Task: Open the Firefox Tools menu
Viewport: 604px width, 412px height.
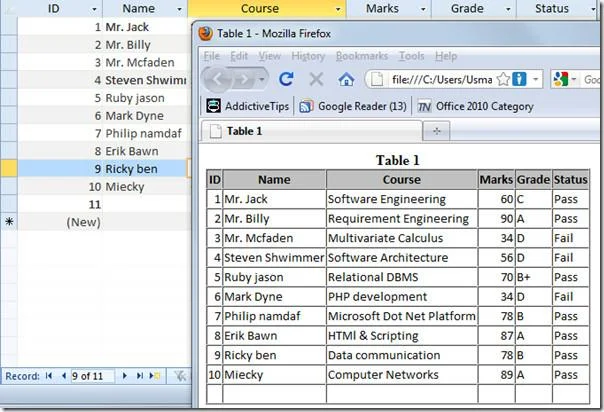Action: tap(411, 56)
